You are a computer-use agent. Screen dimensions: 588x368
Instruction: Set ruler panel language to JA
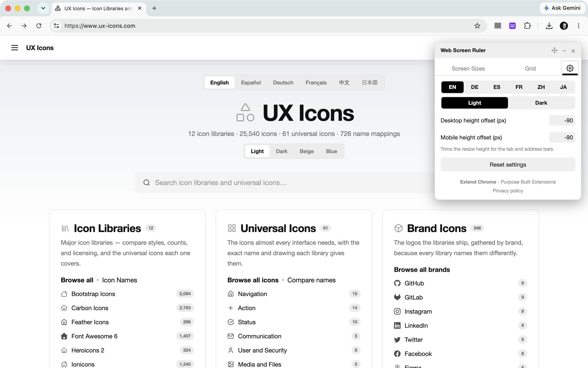click(563, 87)
